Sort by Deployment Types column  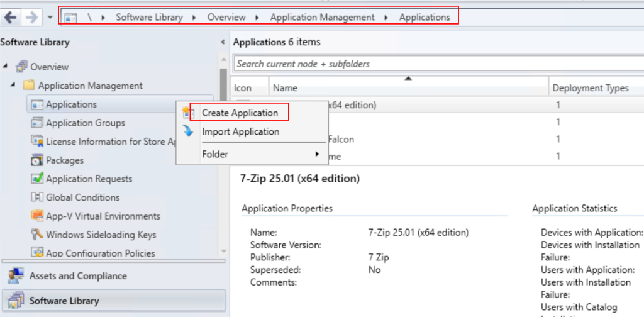[x=591, y=88]
